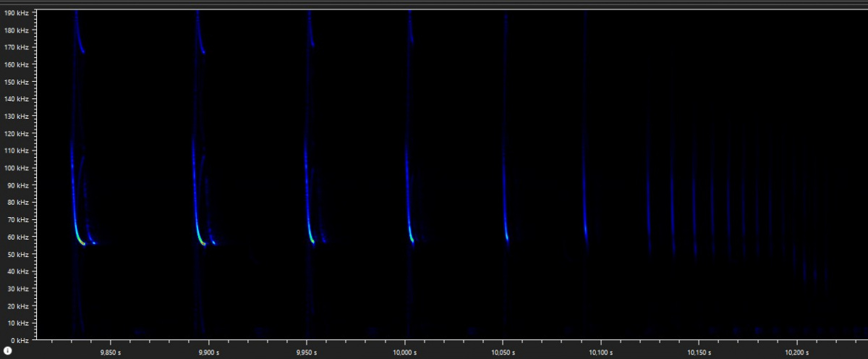Select the 10,050 s time axis label
868x359 pixels.
click(503, 352)
